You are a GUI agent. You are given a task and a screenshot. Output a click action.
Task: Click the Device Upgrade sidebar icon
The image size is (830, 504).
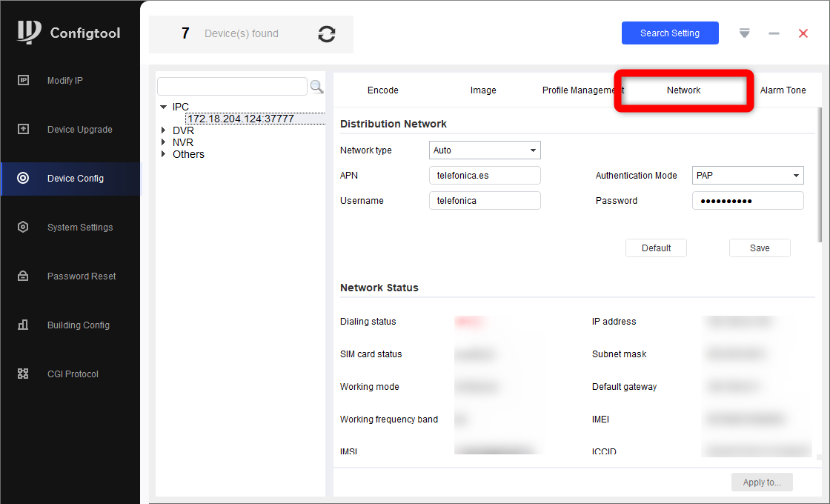(23, 129)
